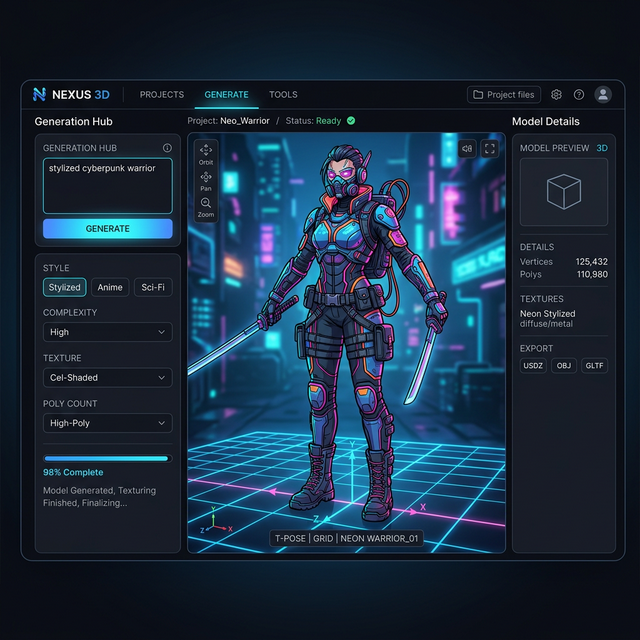Toggle the viewport mirror view icon
The image size is (640, 640).
click(x=467, y=149)
